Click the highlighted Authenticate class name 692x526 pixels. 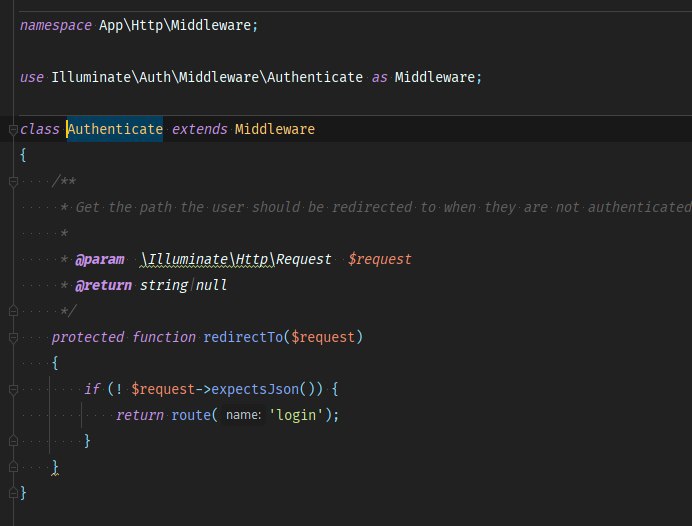(115, 129)
